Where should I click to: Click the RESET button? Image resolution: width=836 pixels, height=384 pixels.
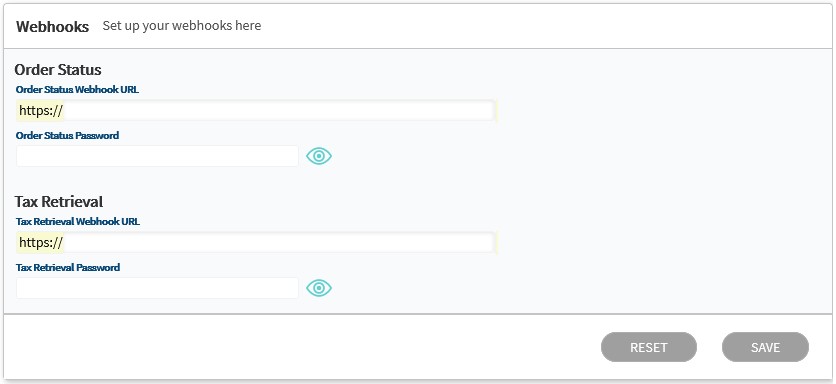(x=649, y=347)
